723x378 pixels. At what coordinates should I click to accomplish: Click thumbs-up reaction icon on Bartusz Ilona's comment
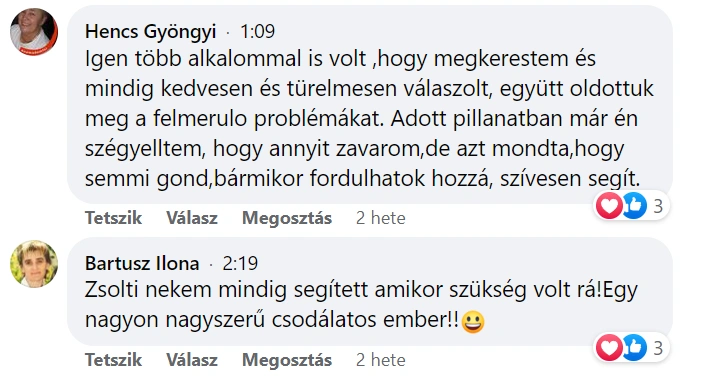634,348
